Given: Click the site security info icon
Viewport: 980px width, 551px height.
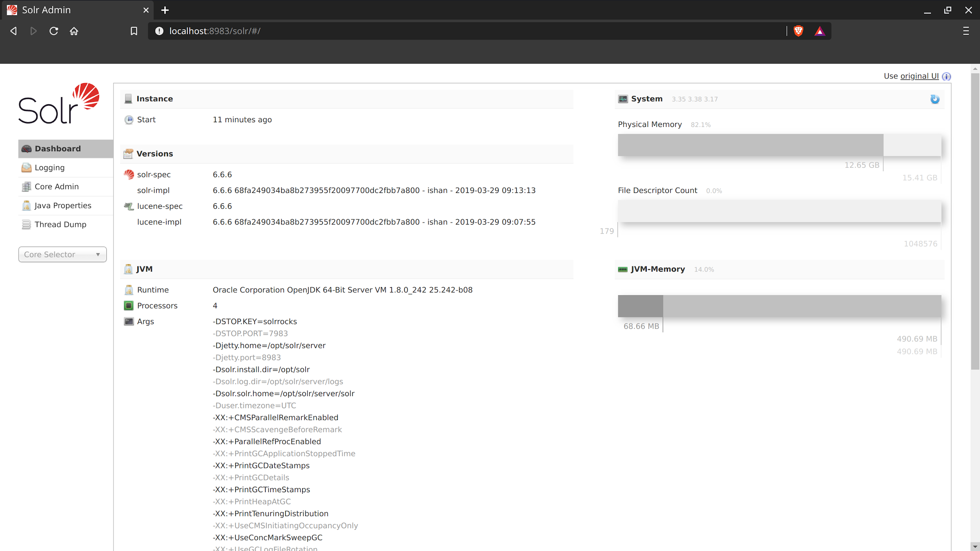Looking at the screenshot, I should [159, 31].
